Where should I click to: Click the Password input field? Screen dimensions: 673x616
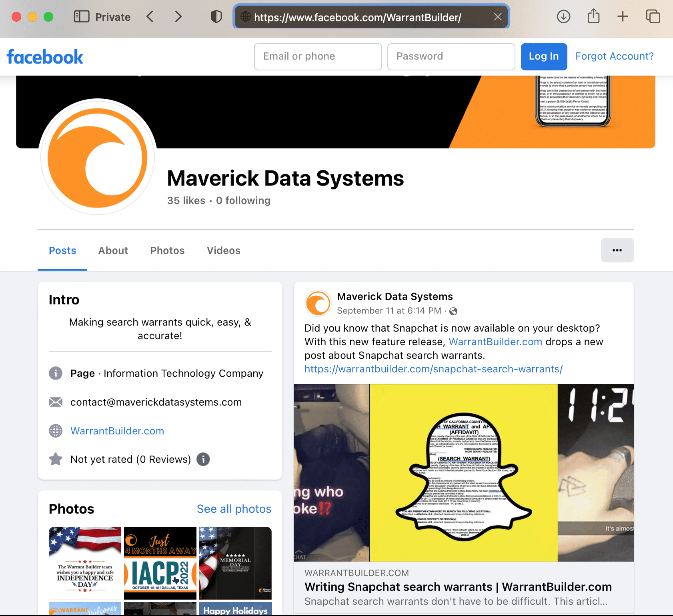pos(451,56)
